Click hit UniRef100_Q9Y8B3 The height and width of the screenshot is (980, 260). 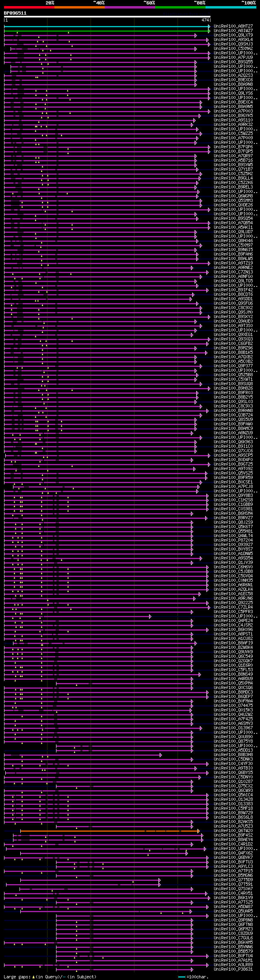coord(233,496)
